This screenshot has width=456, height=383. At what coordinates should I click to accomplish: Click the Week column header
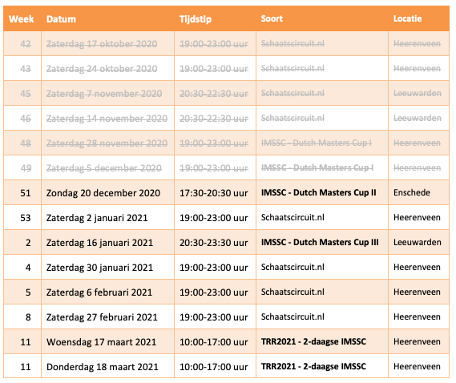[22, 19]
